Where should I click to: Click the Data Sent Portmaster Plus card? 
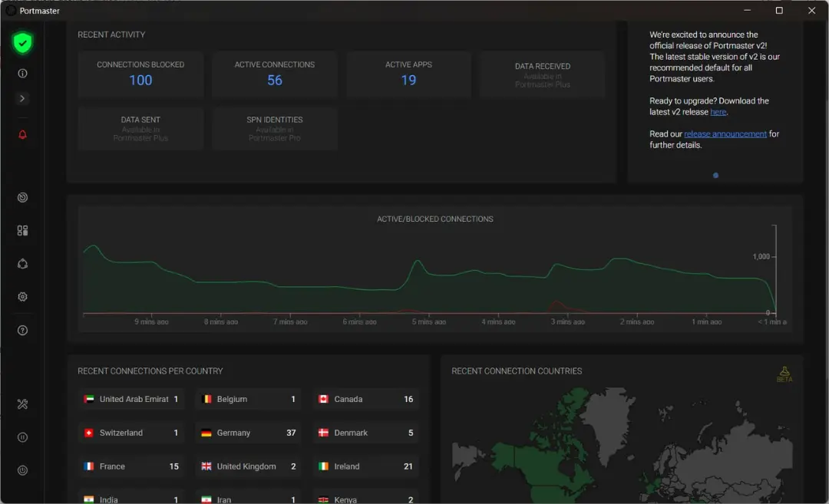(140, 128)
